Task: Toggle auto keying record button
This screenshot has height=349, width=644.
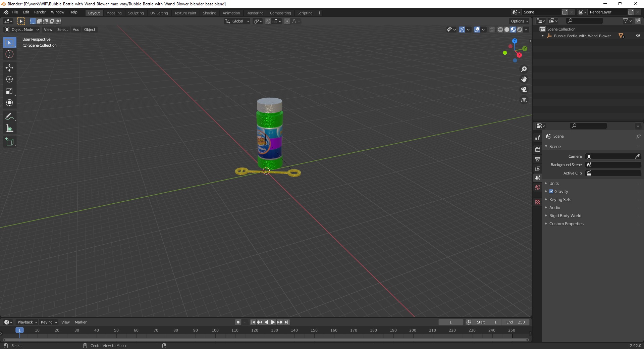Action: pyautogui.click(x=238, y=322)
